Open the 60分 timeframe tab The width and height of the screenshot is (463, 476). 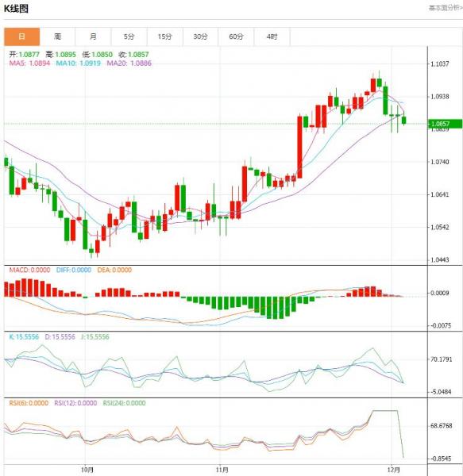click(236, 36)
